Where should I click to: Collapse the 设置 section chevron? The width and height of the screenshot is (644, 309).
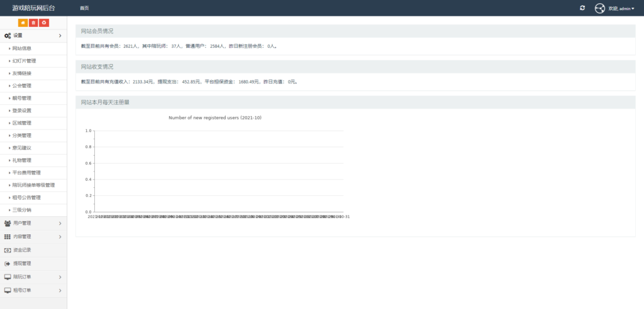(60, 36)
